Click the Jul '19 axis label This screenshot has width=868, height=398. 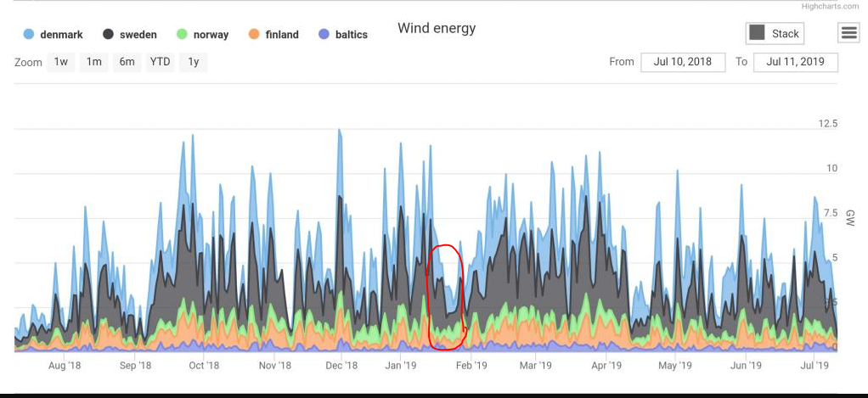[x=814, y=366]
